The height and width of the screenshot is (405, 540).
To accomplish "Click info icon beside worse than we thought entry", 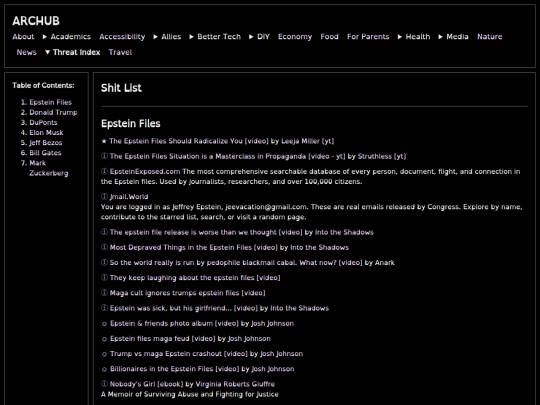I will 104,232.
